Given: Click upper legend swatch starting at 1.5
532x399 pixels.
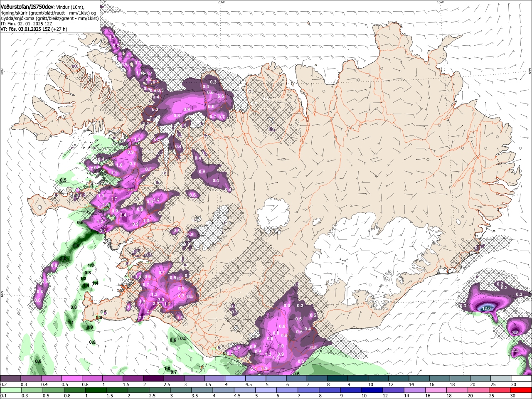Looking at the screenshot, I should click(x=133, y=378).
